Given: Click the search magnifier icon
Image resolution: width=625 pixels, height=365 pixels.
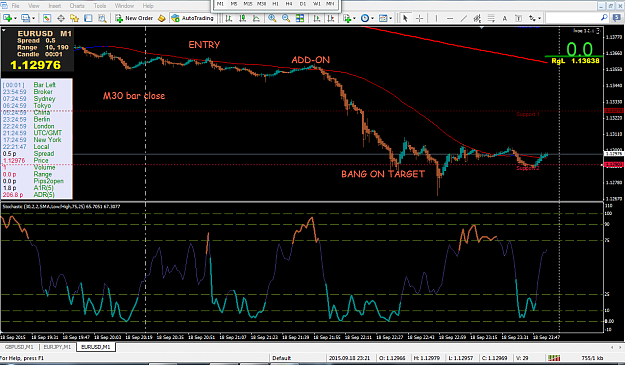Looking at the screenshot, I should click(x=604, y=18).
